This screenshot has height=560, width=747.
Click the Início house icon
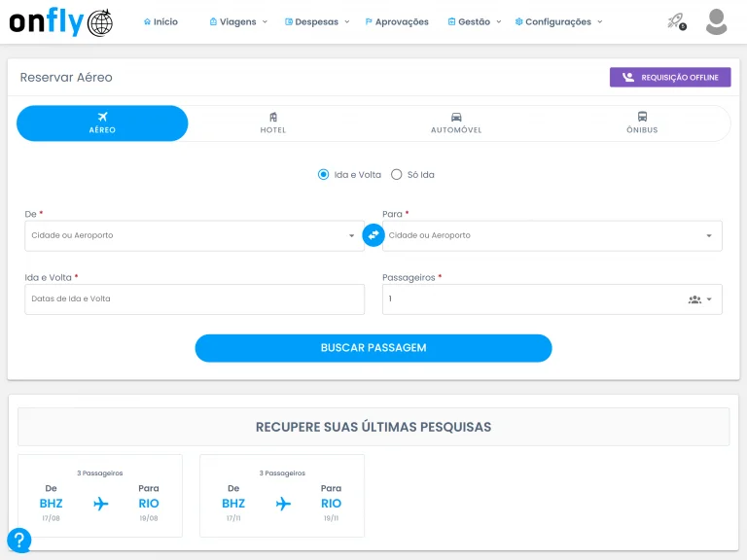click(x=147, y=22)
